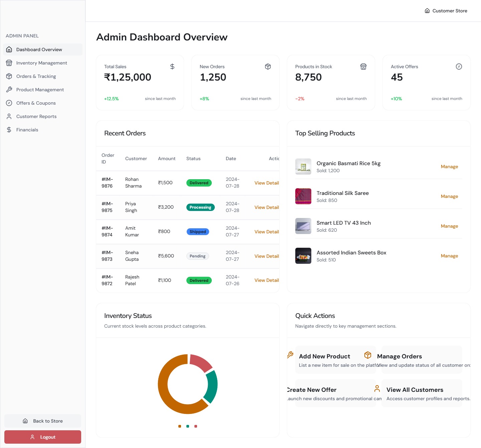Click the Active Offers value 45
Screen dimensions: 481x448
[x=397, y=77]
